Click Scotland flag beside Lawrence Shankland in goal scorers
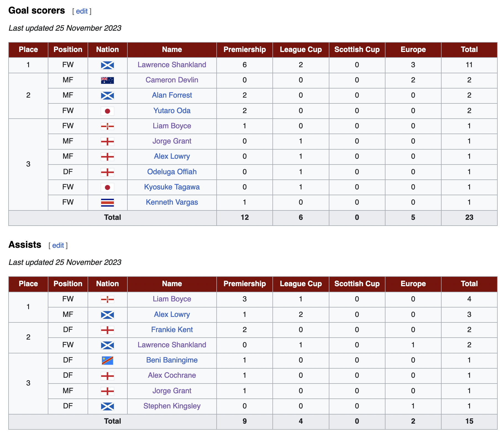The image size is (504, 438). [x=107, y=65]
